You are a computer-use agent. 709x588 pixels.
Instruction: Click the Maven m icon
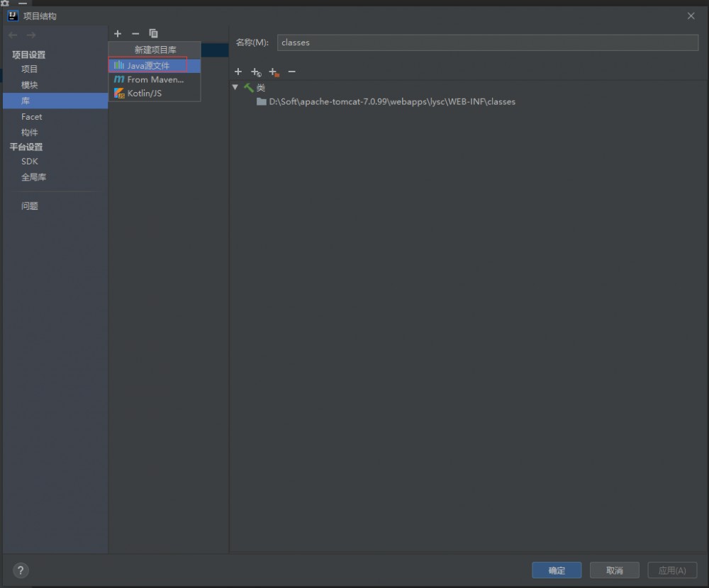(119, 79)
